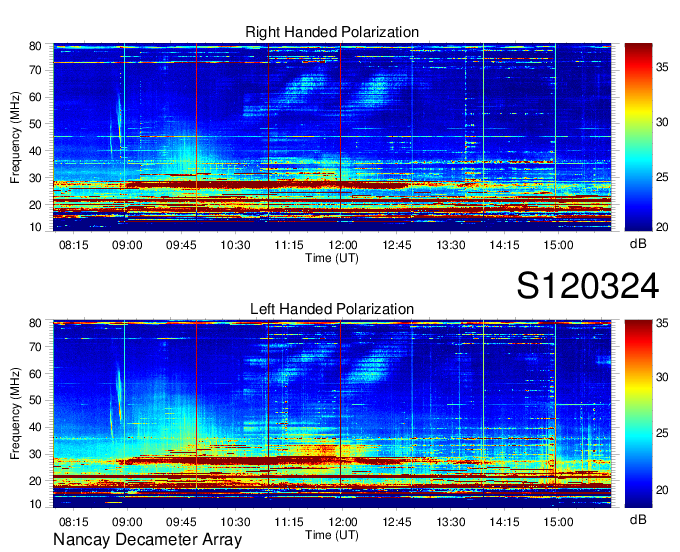
Task: Click the Left Handed plot color bar
Action: click(x=638, y=414)
